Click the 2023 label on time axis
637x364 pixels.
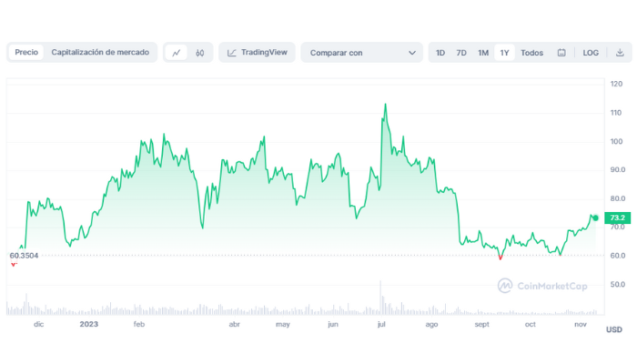tap(89, 324)
